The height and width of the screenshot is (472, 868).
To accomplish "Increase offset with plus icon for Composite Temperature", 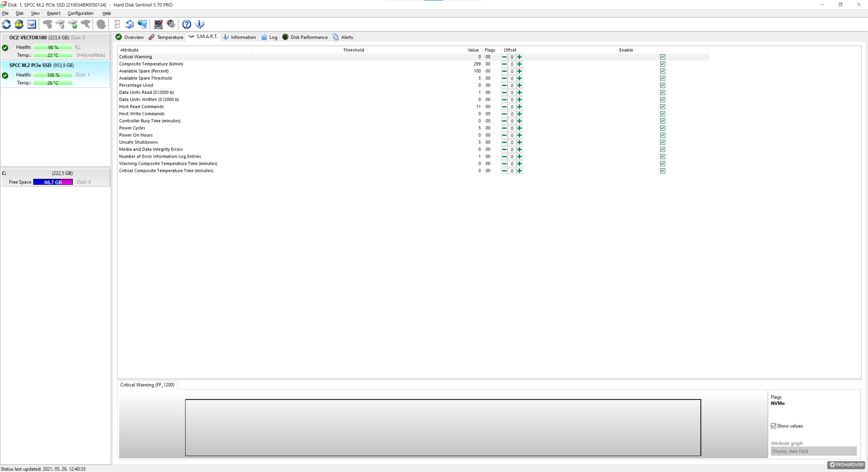I will pos(519,64).
